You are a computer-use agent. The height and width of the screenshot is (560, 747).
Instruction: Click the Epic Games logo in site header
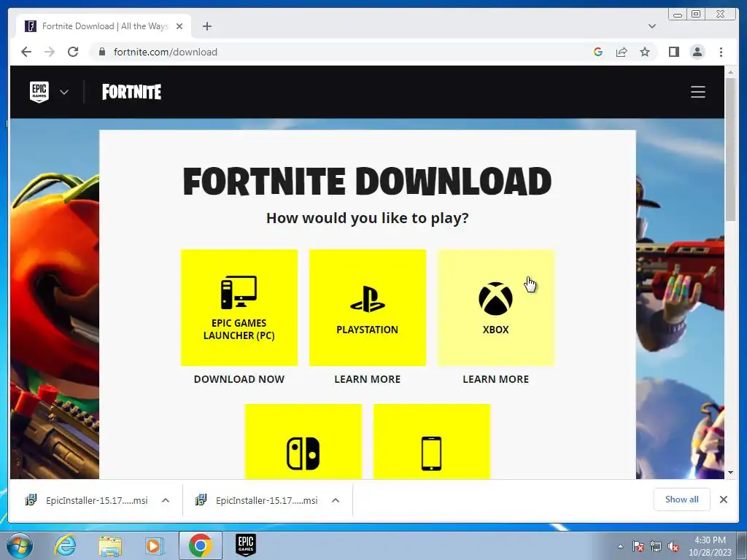39,91
